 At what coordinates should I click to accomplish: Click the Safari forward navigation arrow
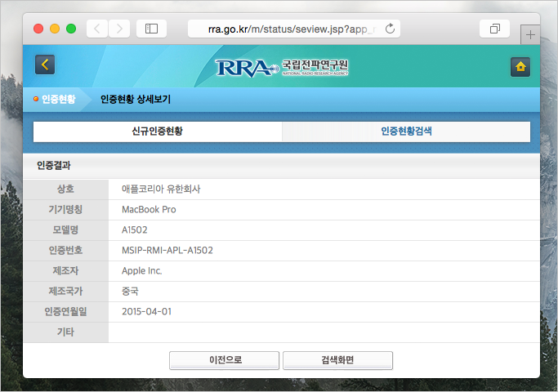(119, 29)
